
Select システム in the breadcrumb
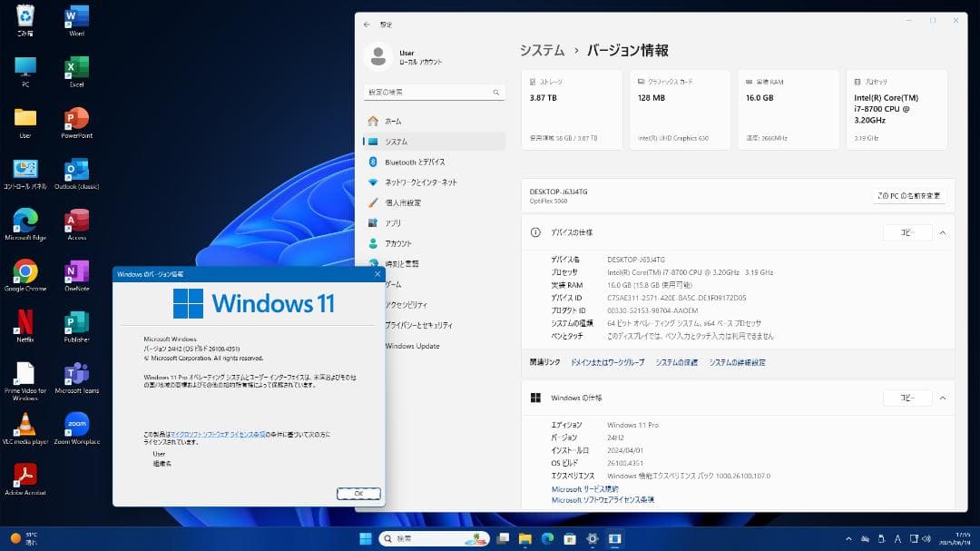click(542, 51)
